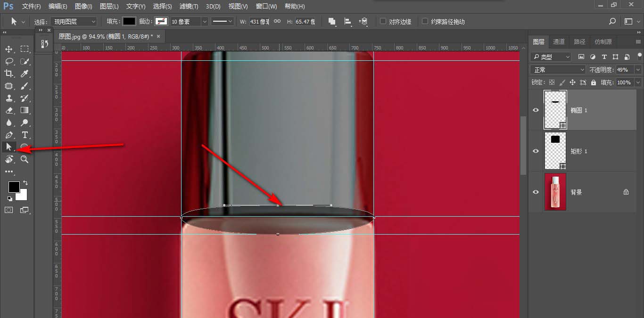
Task: Hide the 矩形 1 layer
Action: 536,151
